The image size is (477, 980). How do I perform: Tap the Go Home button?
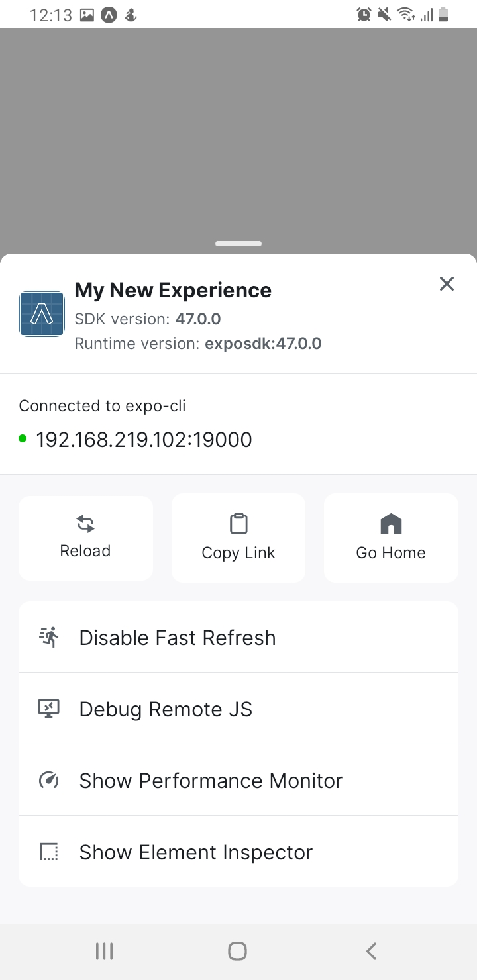pos(391,538)
